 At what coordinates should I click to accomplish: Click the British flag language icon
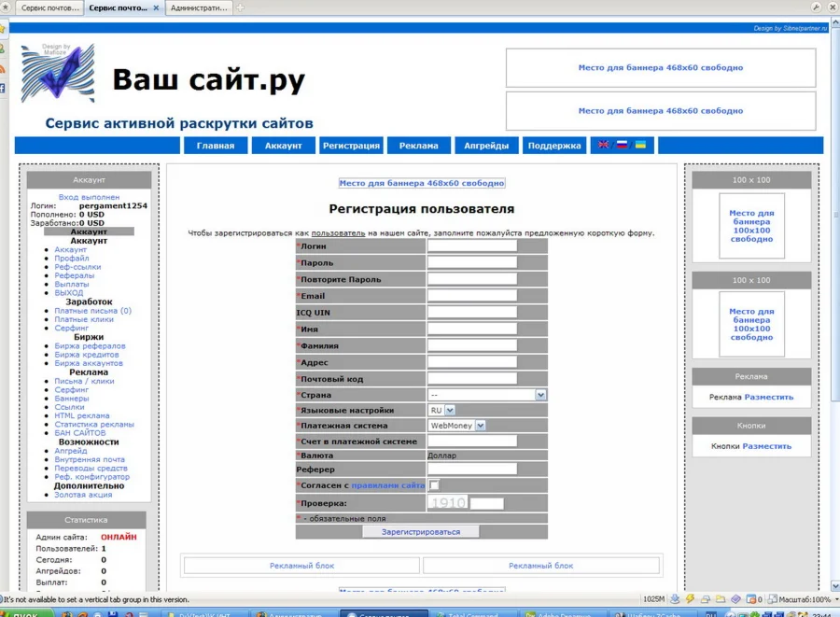(603, 145)
